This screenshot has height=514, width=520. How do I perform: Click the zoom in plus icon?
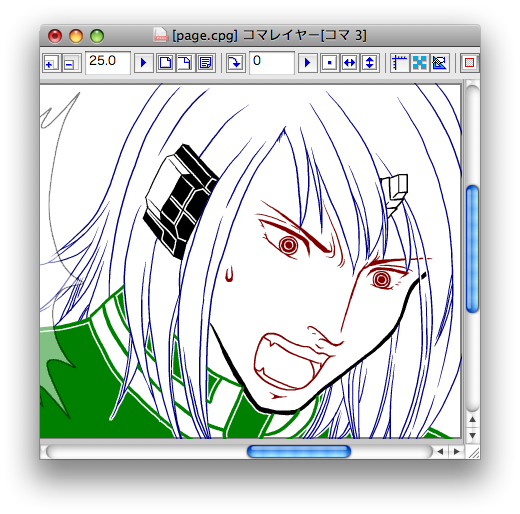[51, 63]
